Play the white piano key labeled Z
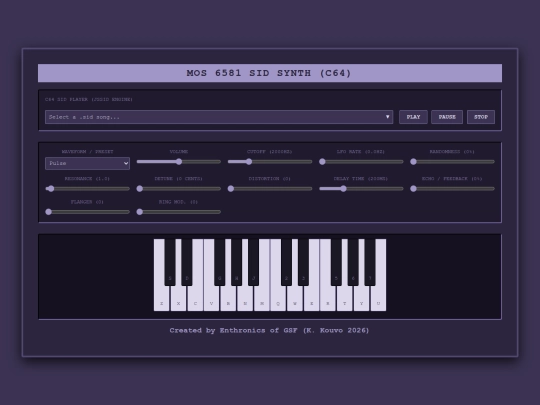The height and width of the screenshot is (405, 540). [161, 298]
